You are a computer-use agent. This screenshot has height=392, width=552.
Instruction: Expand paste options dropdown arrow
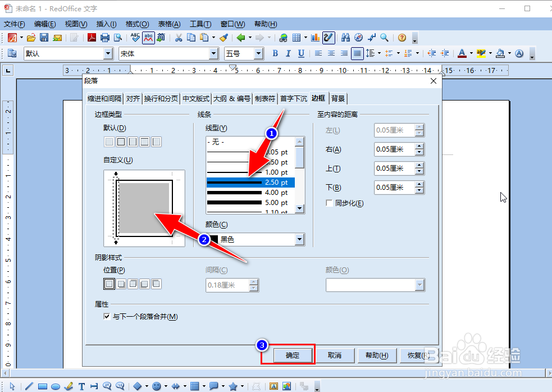pyautogui.click(x=214, y=38)
